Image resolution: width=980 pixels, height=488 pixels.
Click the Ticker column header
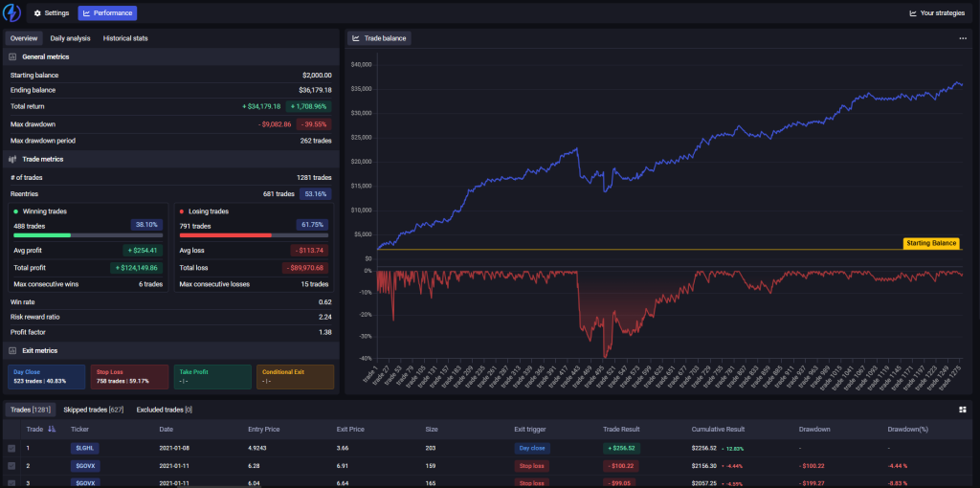(x=80, y=430)
